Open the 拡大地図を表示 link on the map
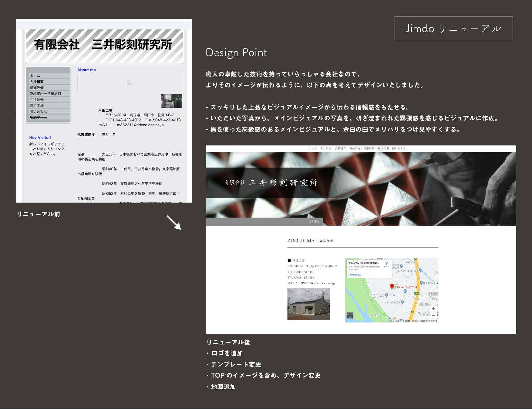The height and width of the screenshot is (409, 532). [355, 275]
